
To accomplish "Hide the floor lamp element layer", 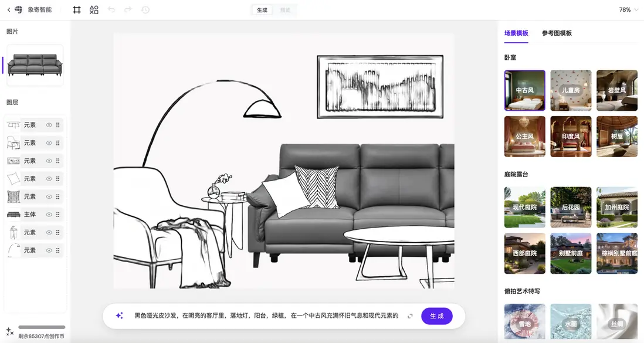I will (49, 250).
